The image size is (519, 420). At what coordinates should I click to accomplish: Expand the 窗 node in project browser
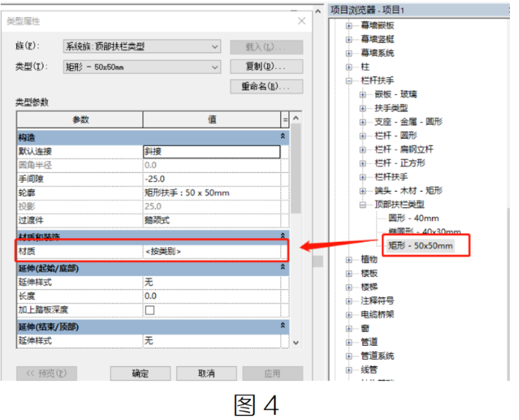coord(348,329)
